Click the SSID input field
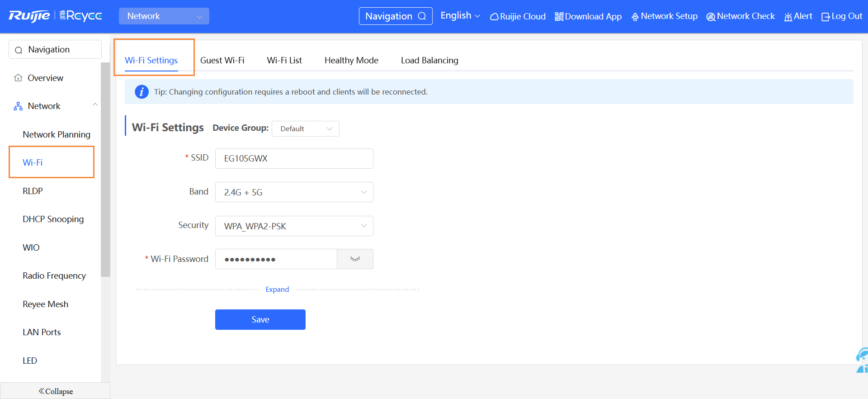 coord(294,159)
